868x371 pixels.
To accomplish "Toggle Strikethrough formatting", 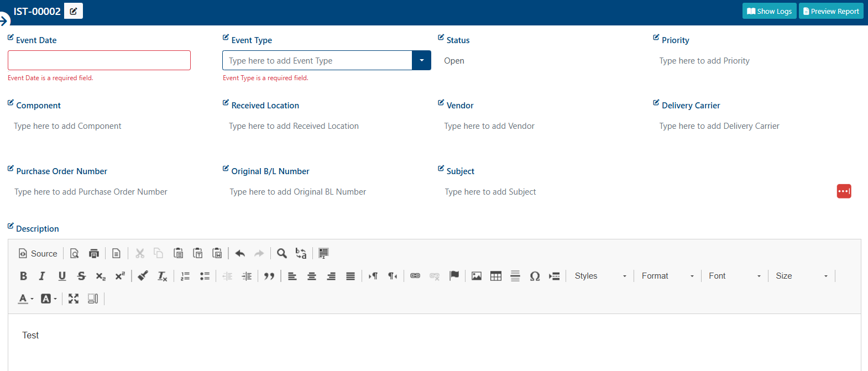I will click(x=81, y=276).
